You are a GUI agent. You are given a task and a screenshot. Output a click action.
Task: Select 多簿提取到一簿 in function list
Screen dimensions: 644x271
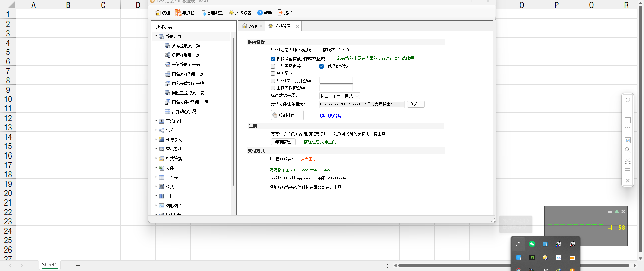[x=186, y=46]
